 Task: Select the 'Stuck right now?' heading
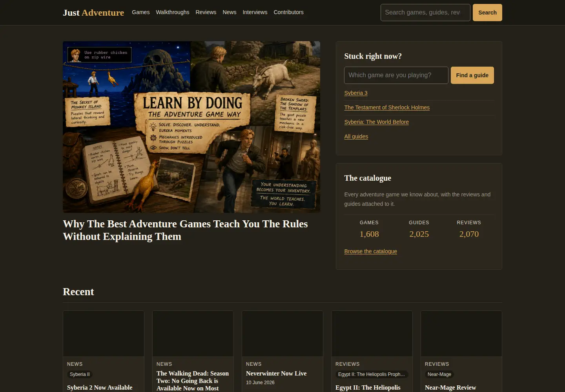pos(373,56)
